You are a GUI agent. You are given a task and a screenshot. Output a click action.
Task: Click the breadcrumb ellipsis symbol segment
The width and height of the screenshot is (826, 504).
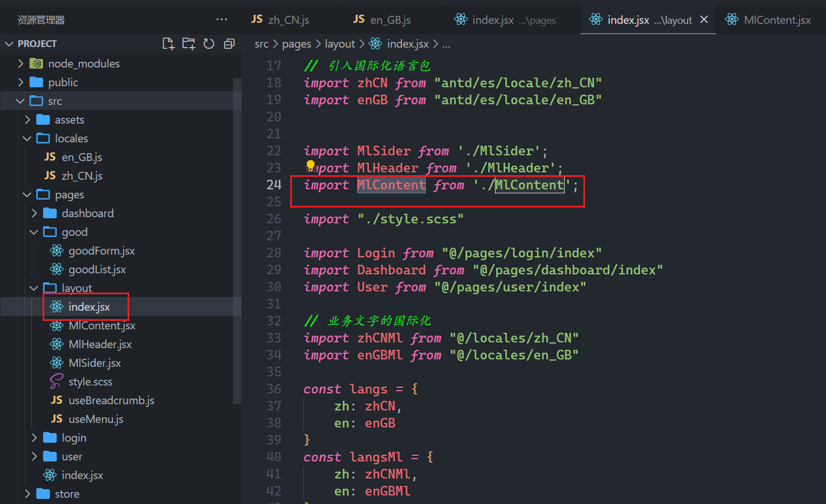click(x=446, y=45)
